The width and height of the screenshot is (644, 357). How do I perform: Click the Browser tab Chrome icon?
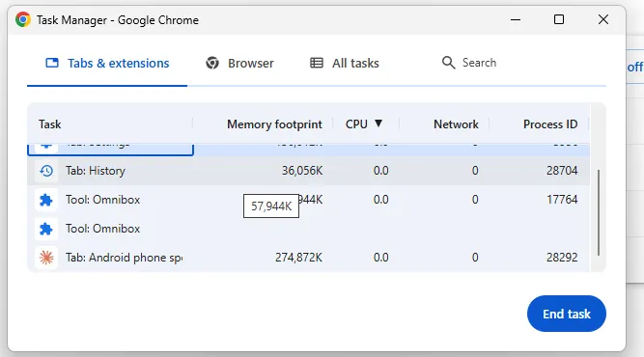pos(212,63)
